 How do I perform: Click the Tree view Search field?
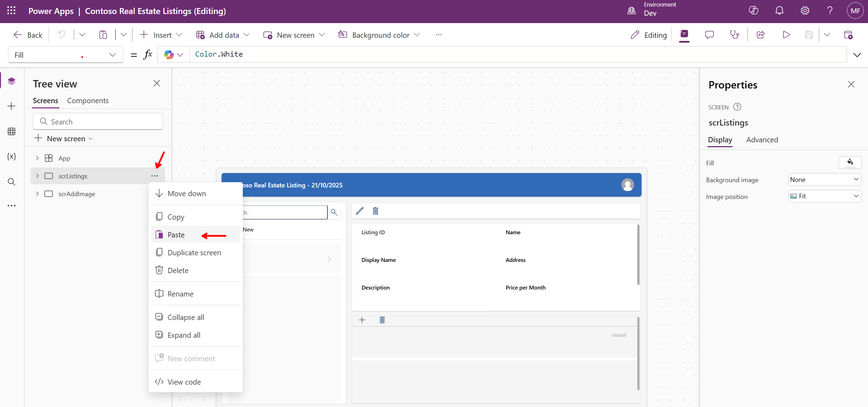(98, 122)
